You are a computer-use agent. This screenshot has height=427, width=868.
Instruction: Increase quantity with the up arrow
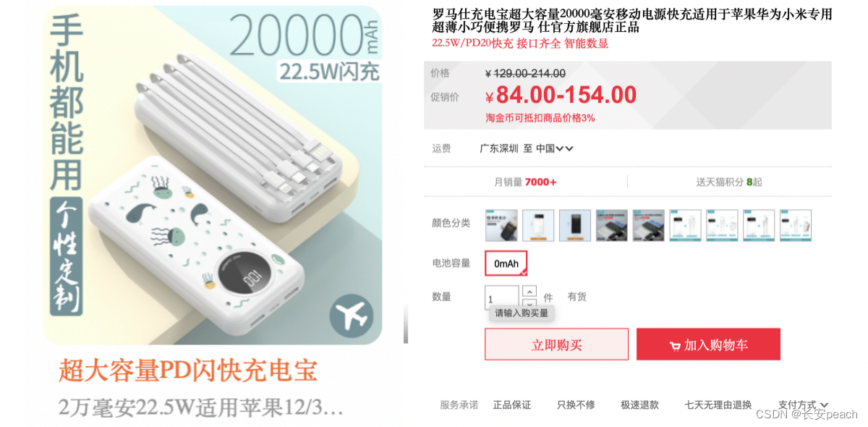pos(529,291)
